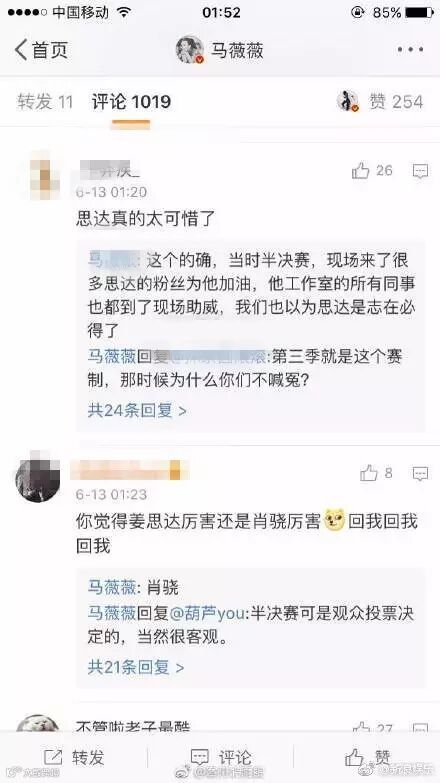This screenshot has width=440, height=783.
Task: Expand 共24条回复 replies
Action: coord(137,410)
